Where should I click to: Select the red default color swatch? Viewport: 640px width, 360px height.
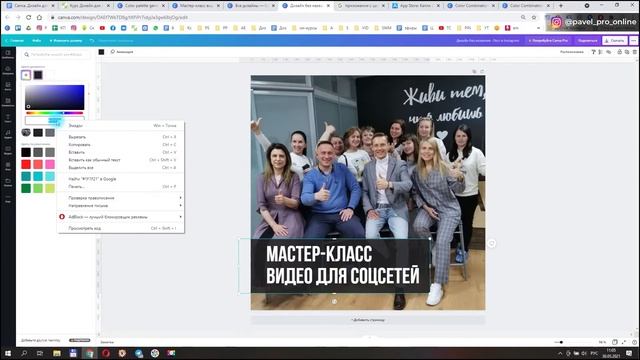click(x=26, y=164)
